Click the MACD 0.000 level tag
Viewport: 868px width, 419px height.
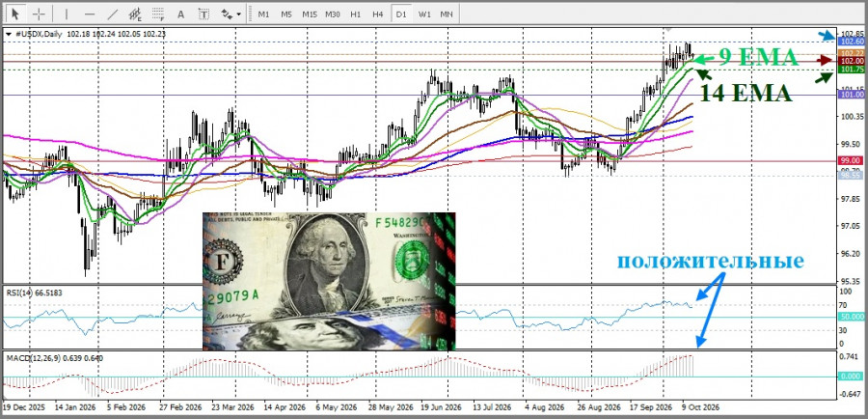pos(852,377)
